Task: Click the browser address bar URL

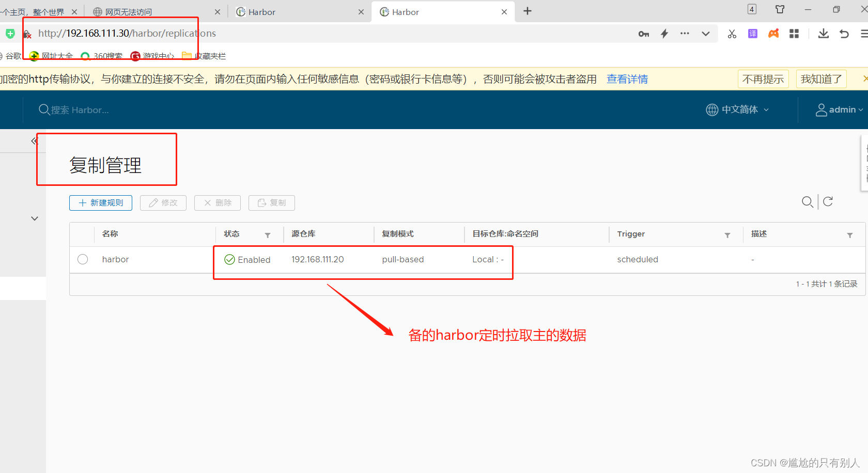Action: (x=127, y=34)
